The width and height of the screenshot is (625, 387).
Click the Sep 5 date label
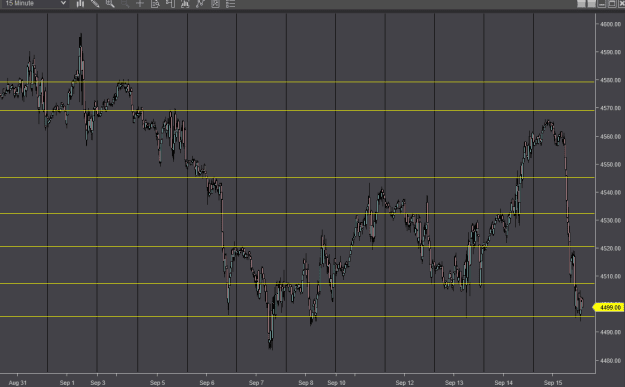[157, 383]
